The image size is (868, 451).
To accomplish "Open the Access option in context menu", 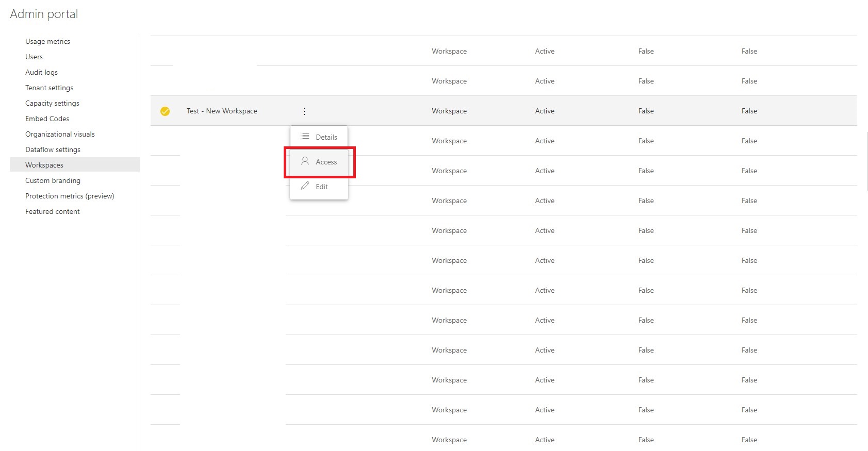I will tap(319, 162).
